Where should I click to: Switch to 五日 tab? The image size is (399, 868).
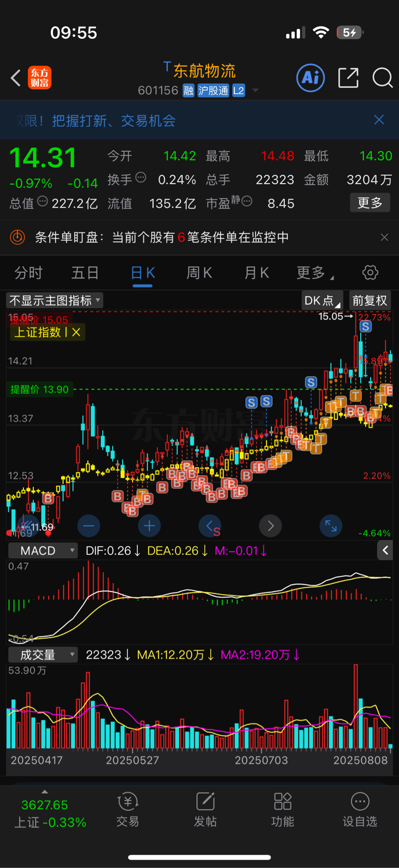pos(85,272)
